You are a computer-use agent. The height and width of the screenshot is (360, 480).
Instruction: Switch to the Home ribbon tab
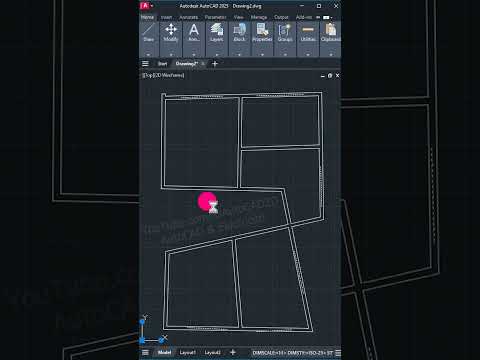pos(147,17)
